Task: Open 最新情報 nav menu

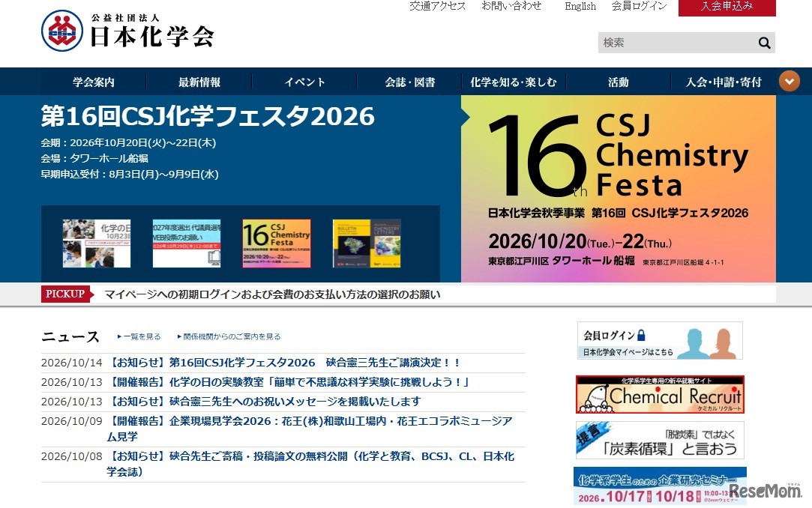Action: tap(199, 82)
